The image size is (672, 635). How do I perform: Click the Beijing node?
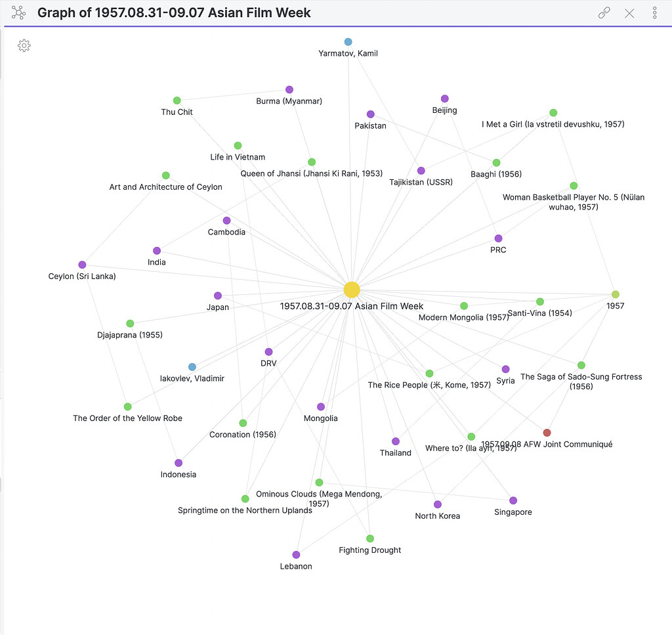(x=444, y=97)
